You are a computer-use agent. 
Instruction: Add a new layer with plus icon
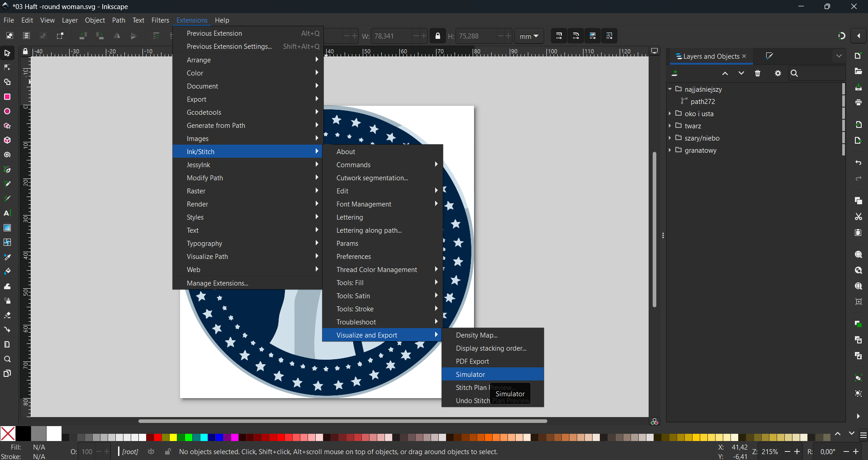click(675, 73)
